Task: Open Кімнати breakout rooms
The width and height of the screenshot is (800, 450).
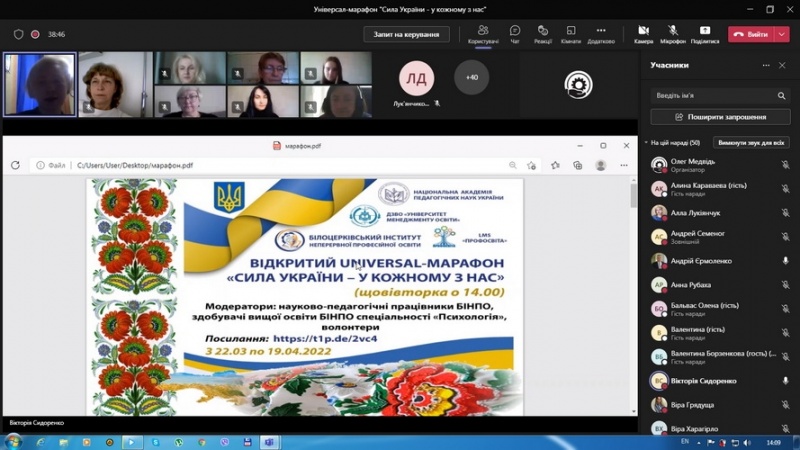Action: tap(571, 34)
